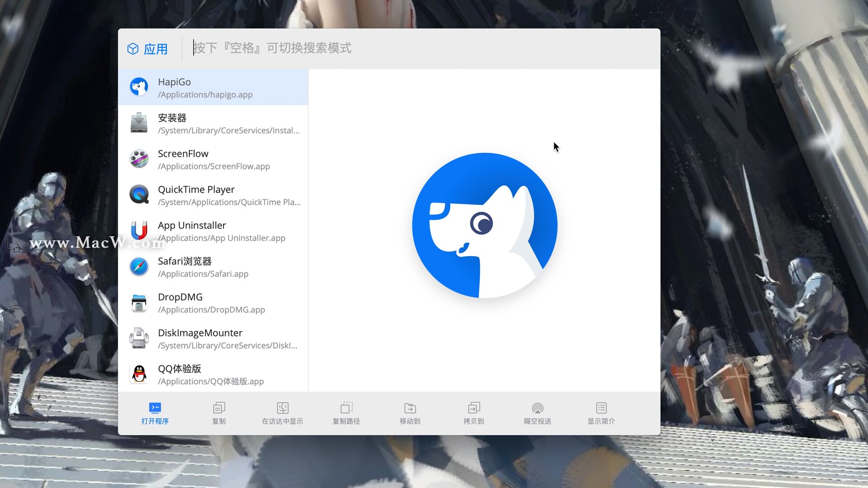The image size is (868, 488).
Task: Select the App Uninstaller entry name
Action: [192, 225]
